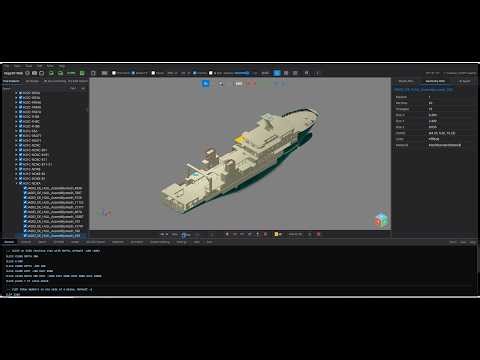This screenshot has width=480, height=360.
Task: Collapse the expanded parent node above the AssemblyMesh rows
Action: click(x=17, y=183)
